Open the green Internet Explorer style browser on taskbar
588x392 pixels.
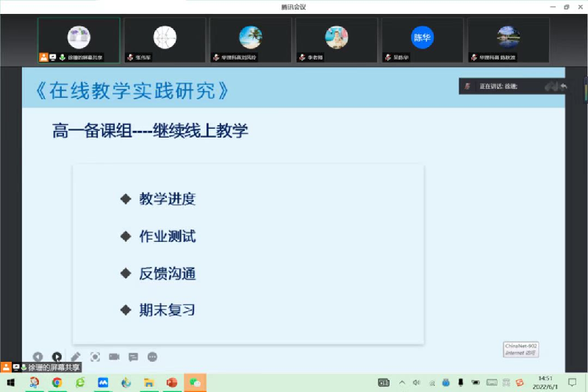80,382
